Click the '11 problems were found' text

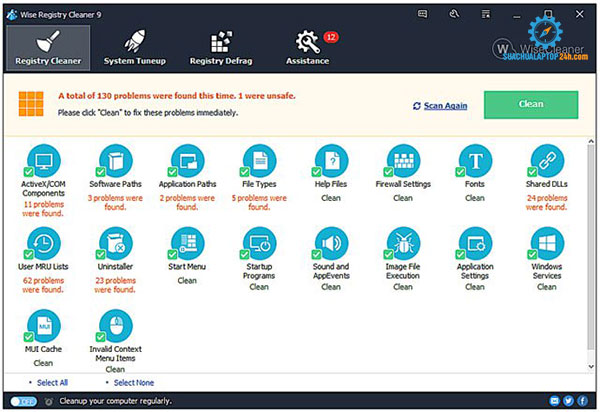tap(43, 209)
